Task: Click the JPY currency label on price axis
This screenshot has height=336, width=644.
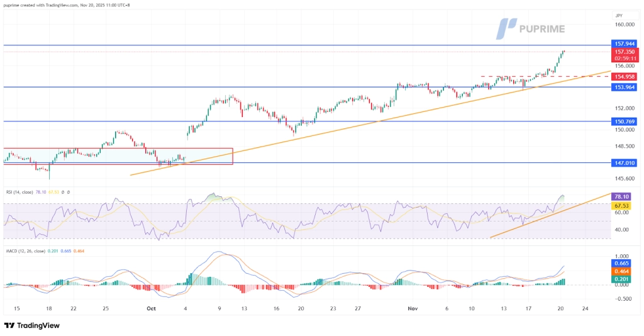Action: click(618, 15)
